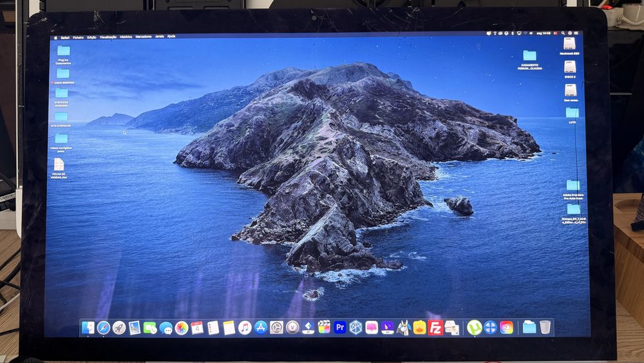Screen dimensions: 644x363
Task: Select the videos corrigidos folder
Action: point(61,139)
